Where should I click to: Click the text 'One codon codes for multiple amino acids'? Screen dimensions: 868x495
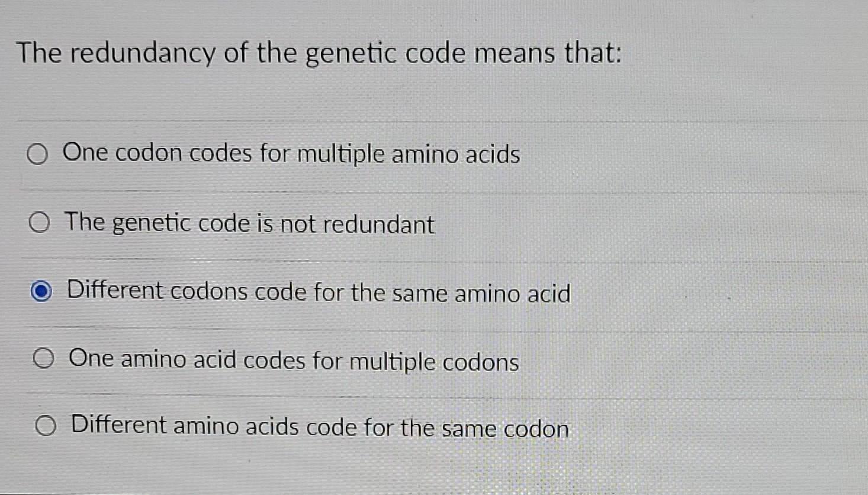click(292, 154)
